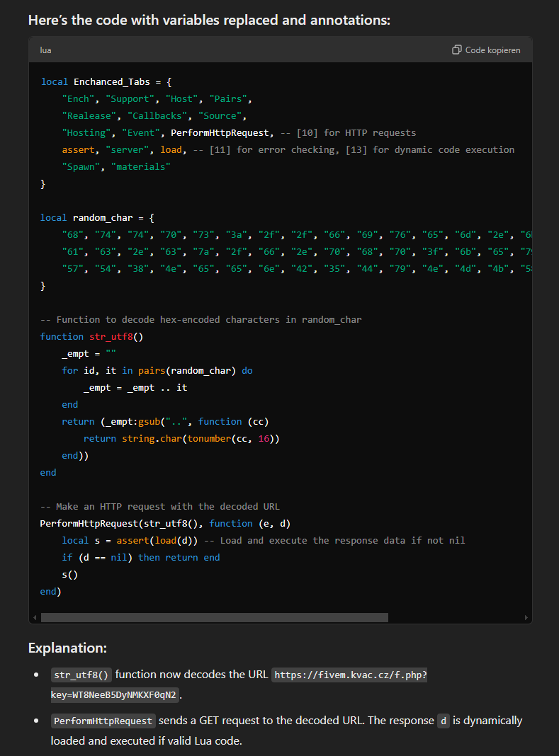Click the 'Explanation:' heading
This screenshot has width=559, height=756.
pyautogui.click(x=67, y=648)
